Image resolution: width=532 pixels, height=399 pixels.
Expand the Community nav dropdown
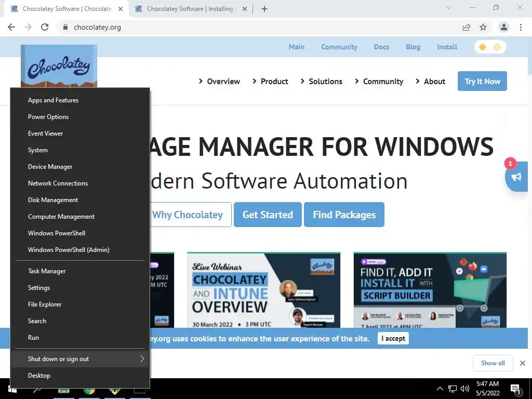pyautogui.click(x=379, y=82)
